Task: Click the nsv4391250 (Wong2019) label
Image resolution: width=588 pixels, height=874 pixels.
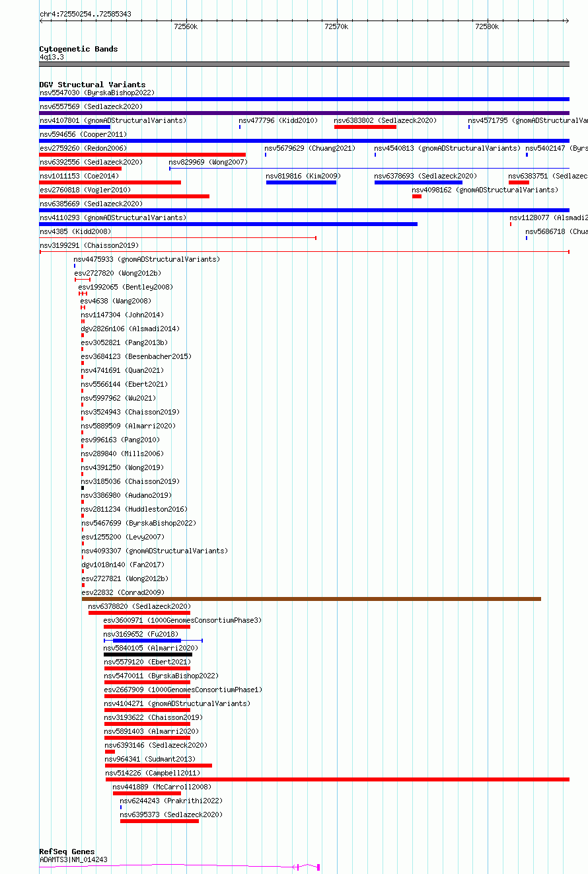Action: [123, 468]
